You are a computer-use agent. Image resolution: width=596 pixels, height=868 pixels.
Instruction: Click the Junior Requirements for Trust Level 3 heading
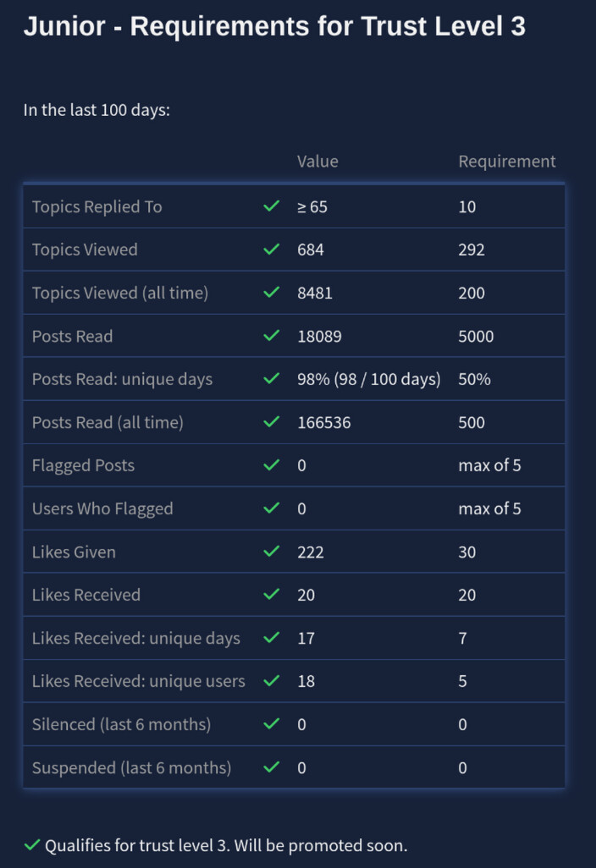coord(274,26)
